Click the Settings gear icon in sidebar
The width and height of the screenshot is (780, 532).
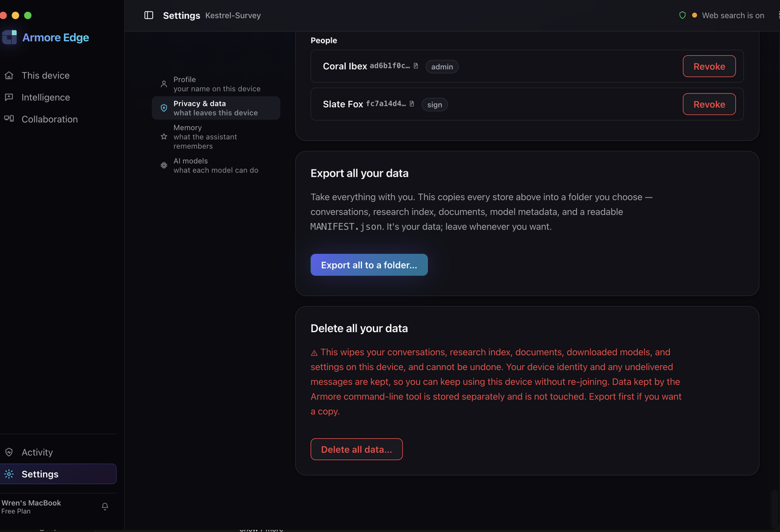point(9,474)
